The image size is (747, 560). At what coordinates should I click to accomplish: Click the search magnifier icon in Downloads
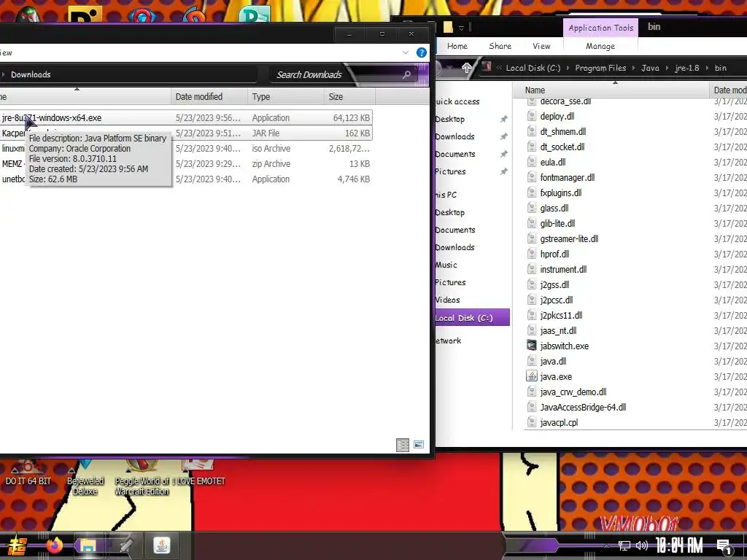coord(406,75)
